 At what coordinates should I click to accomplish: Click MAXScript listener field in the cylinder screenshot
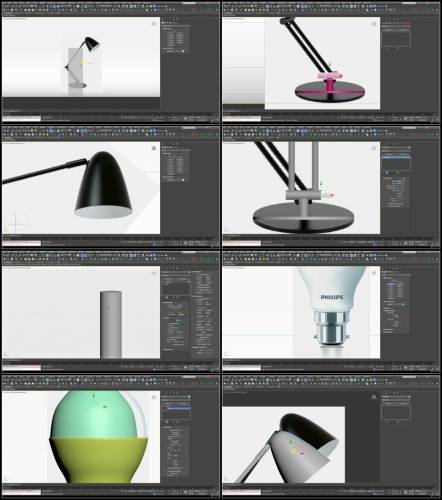(x=21, y=368)
